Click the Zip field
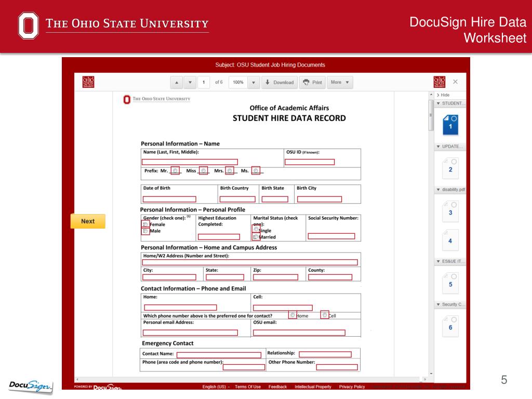The width and height of the screenshot is (532, 399). pos(275,277)
